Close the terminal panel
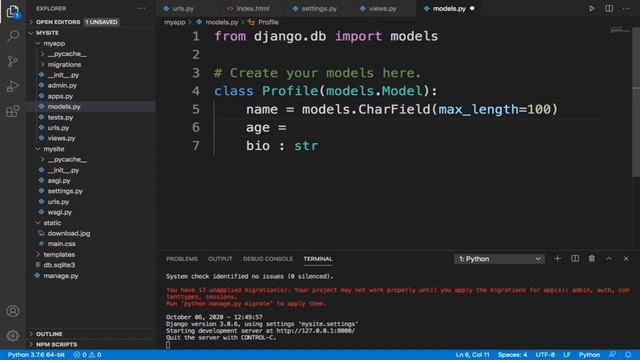Image resolution: width=640 pixels, height=360 pixels. click(x=626, y=259)
